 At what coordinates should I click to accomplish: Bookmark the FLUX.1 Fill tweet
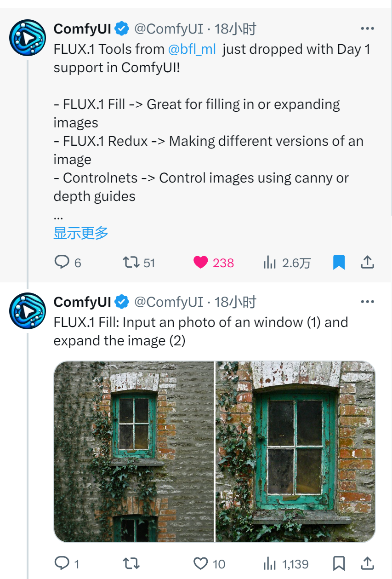(339, 563)
